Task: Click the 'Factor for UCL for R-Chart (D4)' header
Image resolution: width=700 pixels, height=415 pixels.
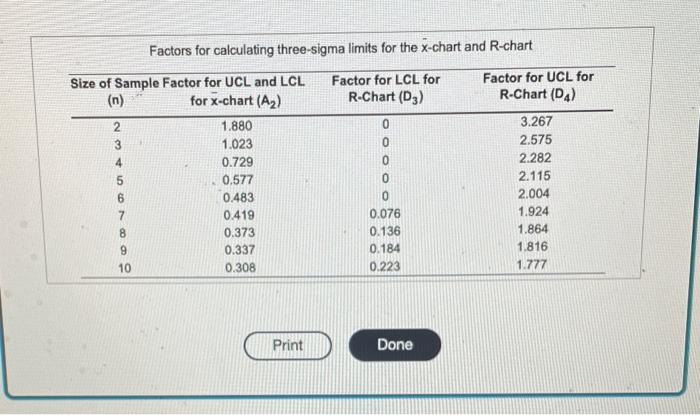Action: coord(538,86)
